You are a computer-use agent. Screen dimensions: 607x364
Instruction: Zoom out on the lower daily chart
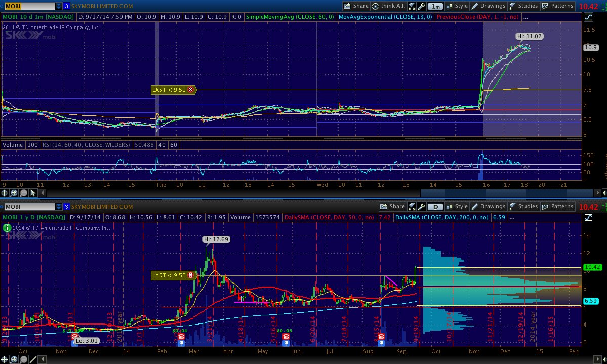coord(24,359)
